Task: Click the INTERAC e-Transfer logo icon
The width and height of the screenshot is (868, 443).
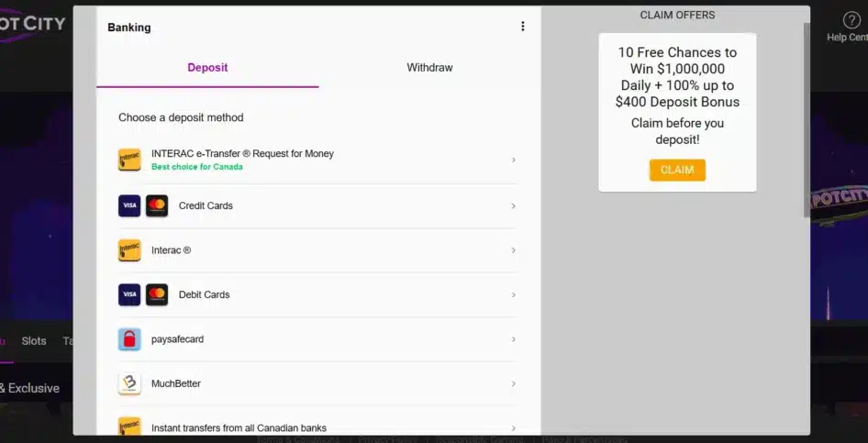Action: point(129,161)
